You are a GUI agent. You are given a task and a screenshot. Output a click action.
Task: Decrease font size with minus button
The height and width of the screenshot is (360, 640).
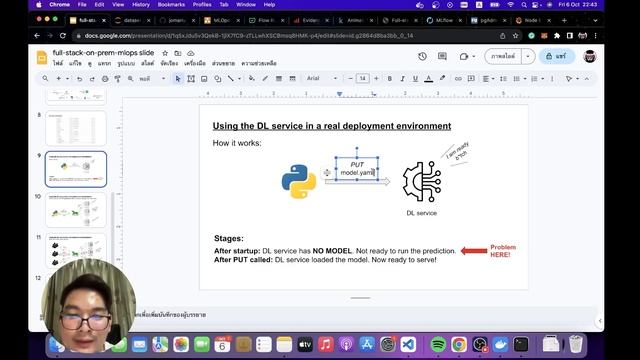[x=350, y=78]
